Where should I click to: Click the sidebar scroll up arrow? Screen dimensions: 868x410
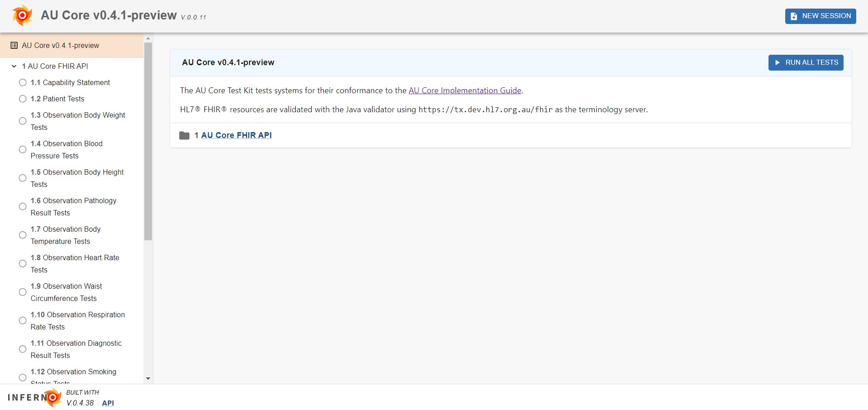click(x=148, y=38)
